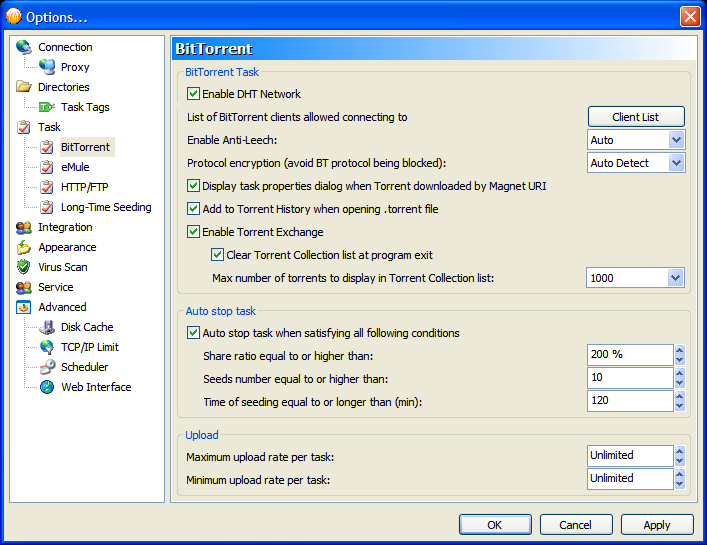Click the HTTP/FTP clipboard icon

pos(47,187)
